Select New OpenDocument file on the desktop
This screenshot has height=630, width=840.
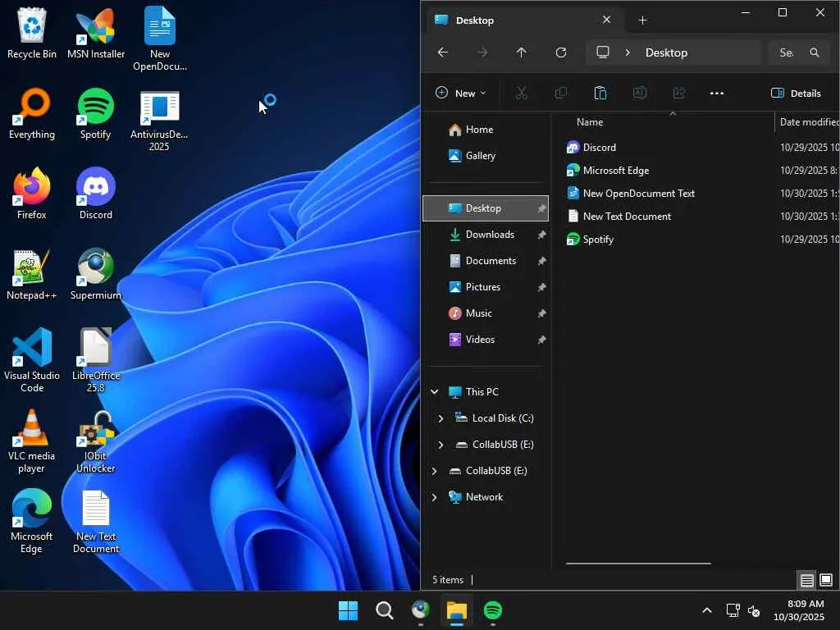point(160,39)
